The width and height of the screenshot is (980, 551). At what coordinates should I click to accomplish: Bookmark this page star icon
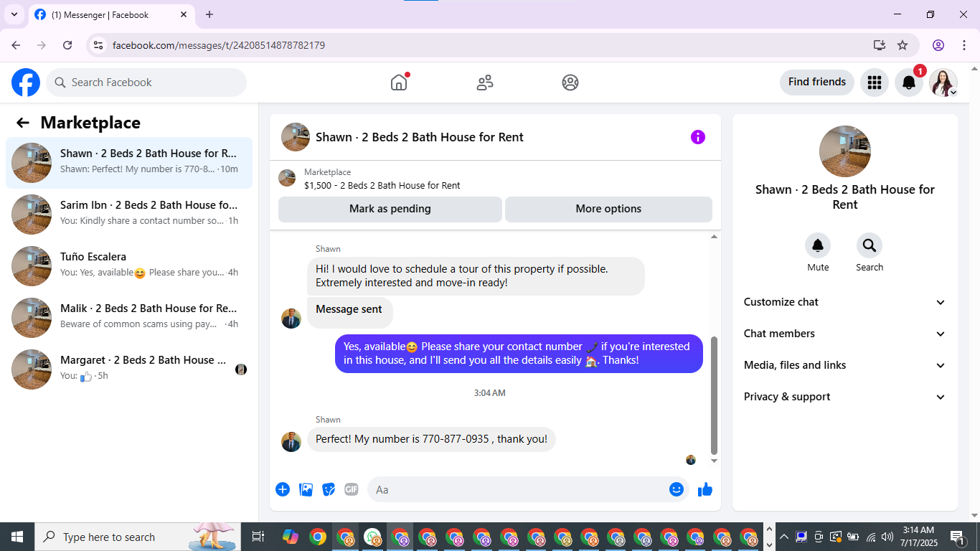click(903, 45)
